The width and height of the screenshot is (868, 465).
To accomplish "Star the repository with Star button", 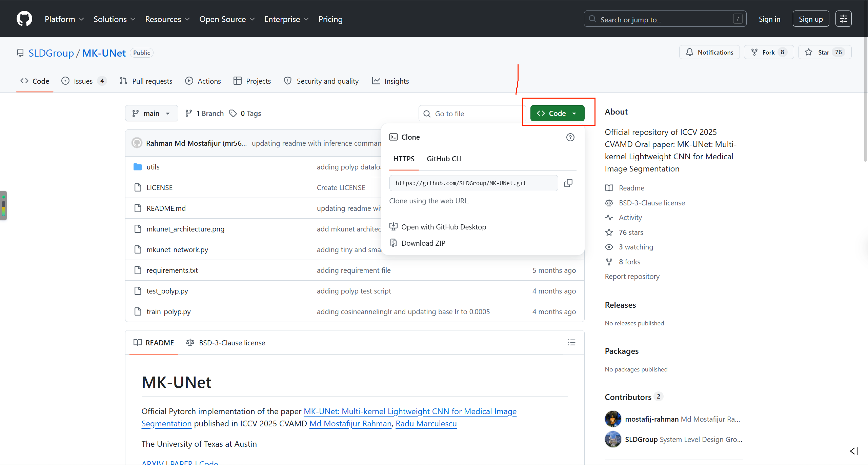I will [x=825, y=52].
